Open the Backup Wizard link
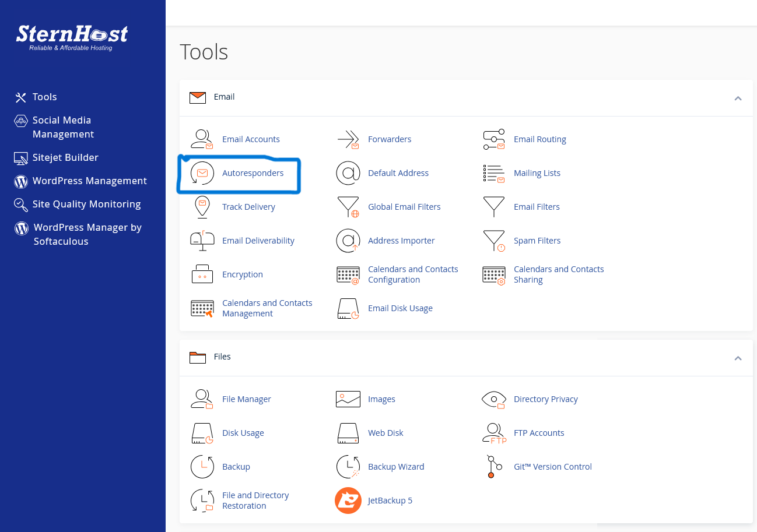The height and width of the screenshot is (532, 757). coord(395,467)
